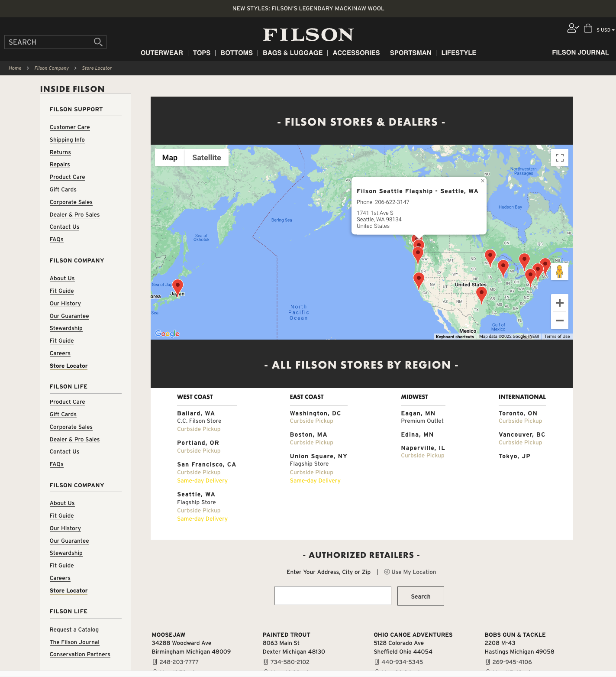Screen dimensions: 616x677
Task: Expand the $ USD currency dropdown
Action: pyautogui.click(x=606, y=30)
